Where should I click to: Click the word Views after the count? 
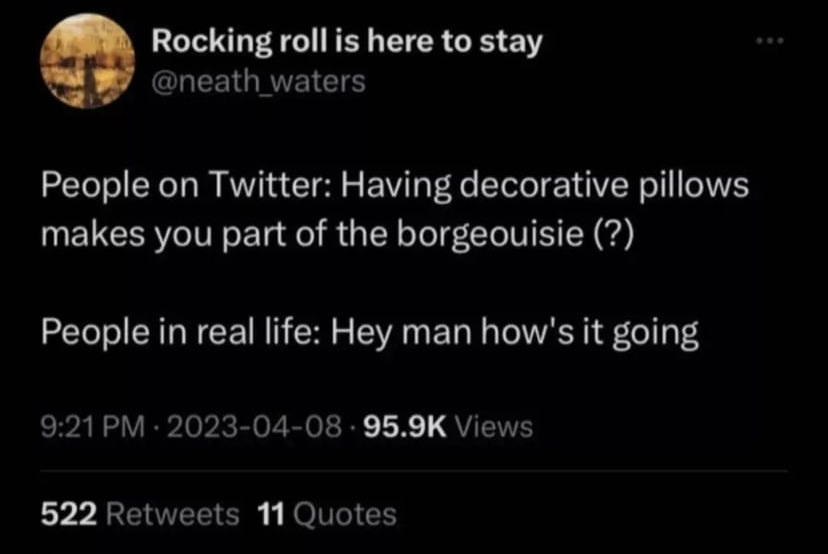point(494,428)
